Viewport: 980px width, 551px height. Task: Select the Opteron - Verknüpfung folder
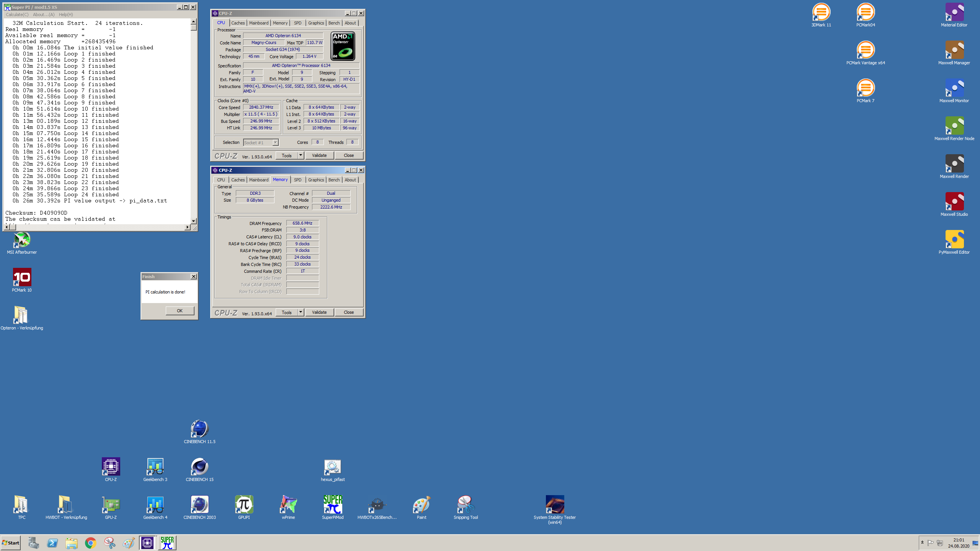pyautogui.click(x=22, y=318)
